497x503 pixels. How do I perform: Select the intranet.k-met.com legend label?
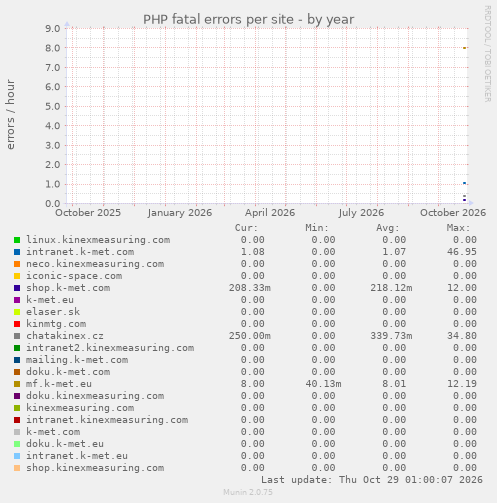(x=80, y=252)
